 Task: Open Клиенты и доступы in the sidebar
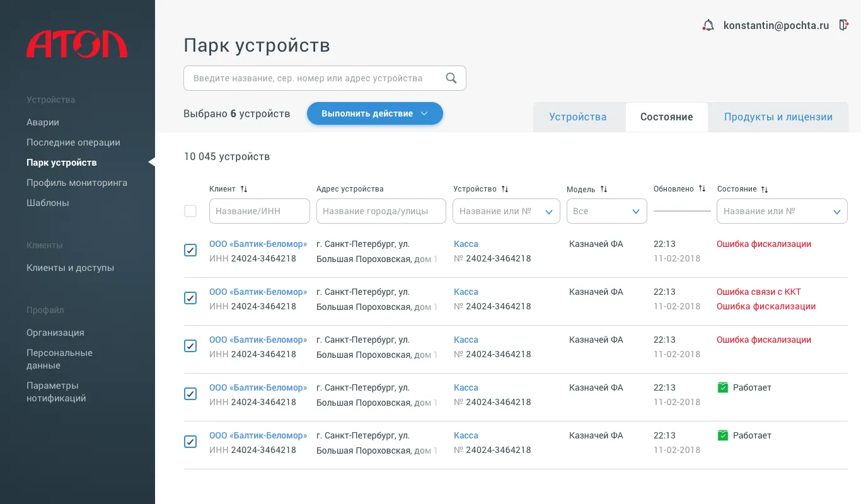point(71,268)
